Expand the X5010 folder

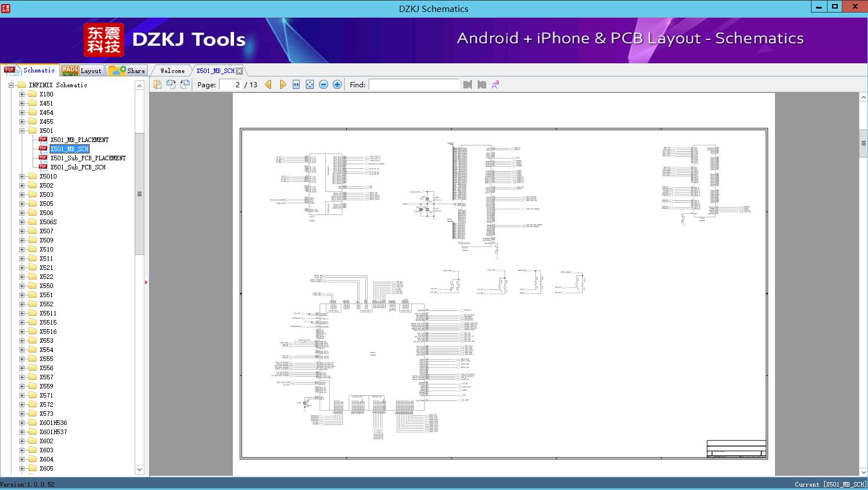click(22, 176)
